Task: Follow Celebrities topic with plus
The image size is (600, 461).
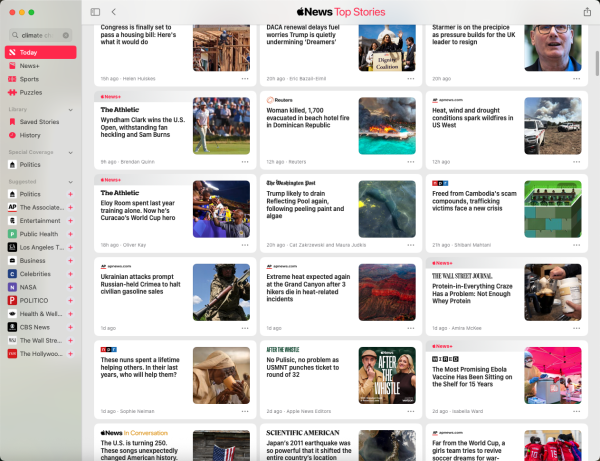Action: click(x=70, y=274)
